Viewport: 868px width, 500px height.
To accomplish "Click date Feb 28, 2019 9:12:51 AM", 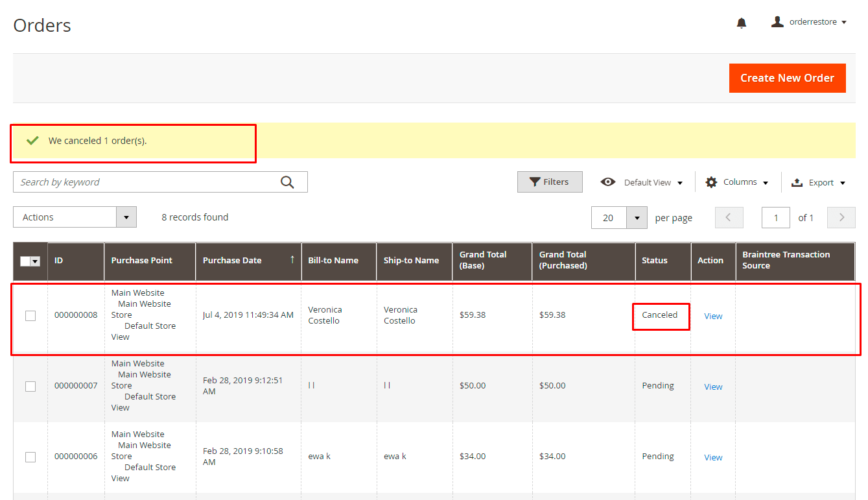I will (x=243, y=386).
